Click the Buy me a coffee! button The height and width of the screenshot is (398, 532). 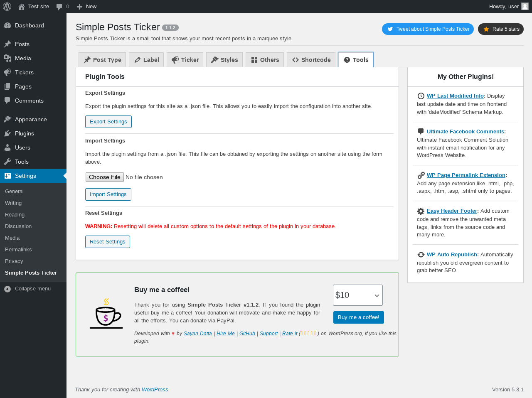click(x=359, y=317)
